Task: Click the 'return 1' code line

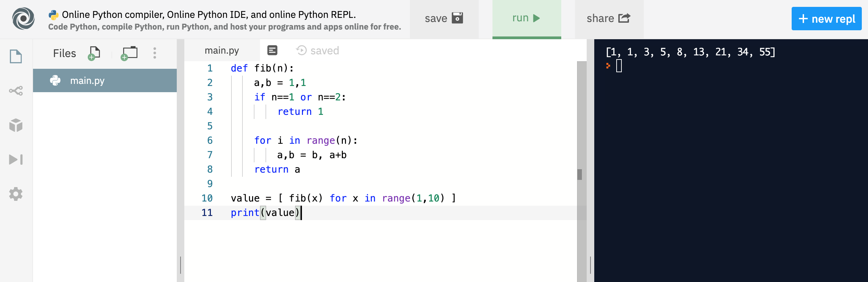Action: coord(300,111)
